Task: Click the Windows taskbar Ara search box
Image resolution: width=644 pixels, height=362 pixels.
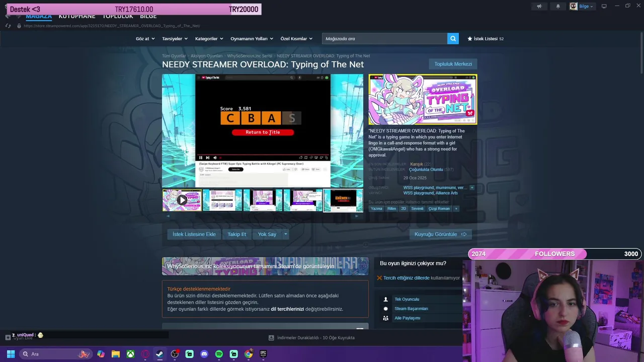Action: pyautogui.click(x=55, y=354)
